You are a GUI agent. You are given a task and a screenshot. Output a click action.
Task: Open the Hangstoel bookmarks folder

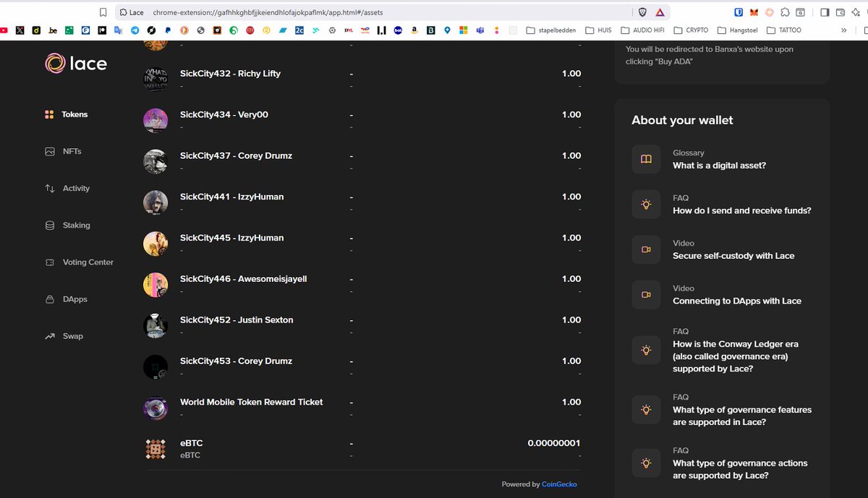pos(737,30)
